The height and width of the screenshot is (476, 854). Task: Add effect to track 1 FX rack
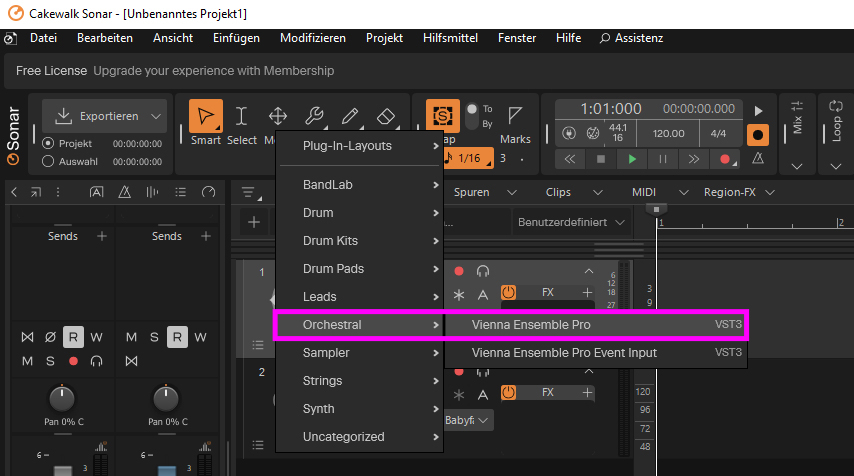click(x=587, y=292)
